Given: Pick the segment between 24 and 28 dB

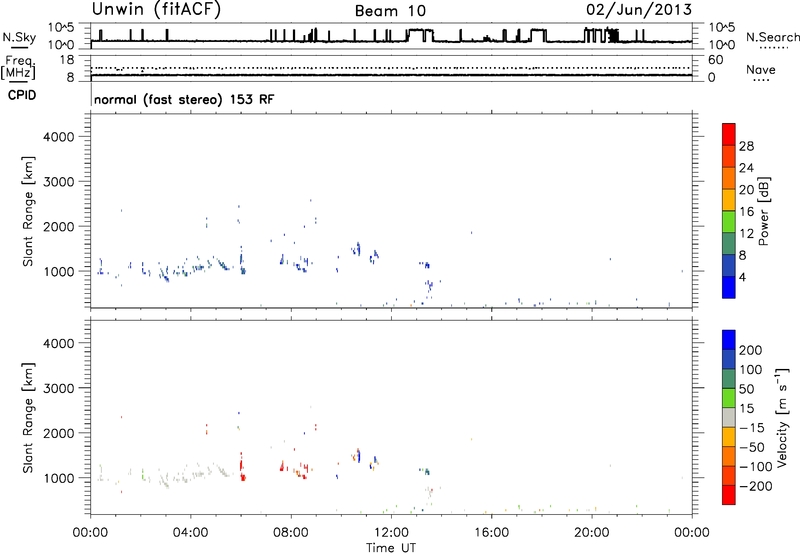Looking at the screenshot, I should tap(729, 156).
